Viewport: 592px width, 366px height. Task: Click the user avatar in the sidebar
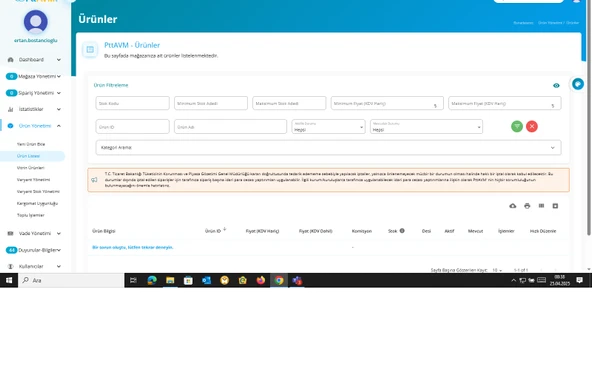pos(36,22)
